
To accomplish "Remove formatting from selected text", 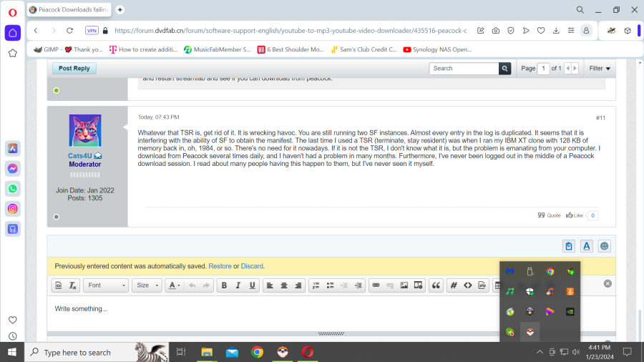I will 72,285.
